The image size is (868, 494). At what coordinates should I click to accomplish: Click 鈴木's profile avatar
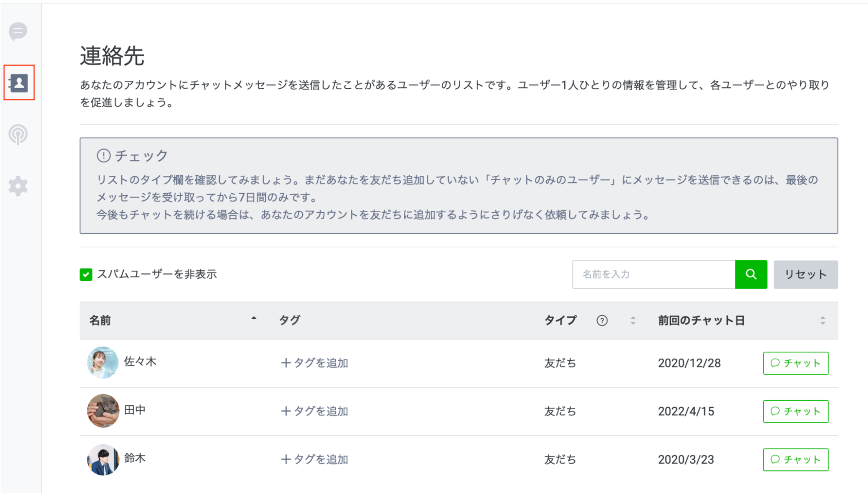click(103, 459)
